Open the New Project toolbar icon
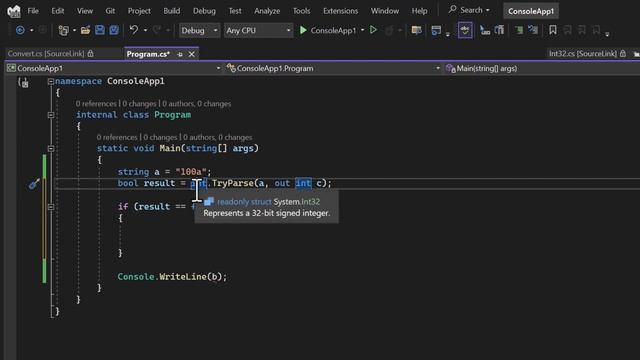 click(63, 30)
